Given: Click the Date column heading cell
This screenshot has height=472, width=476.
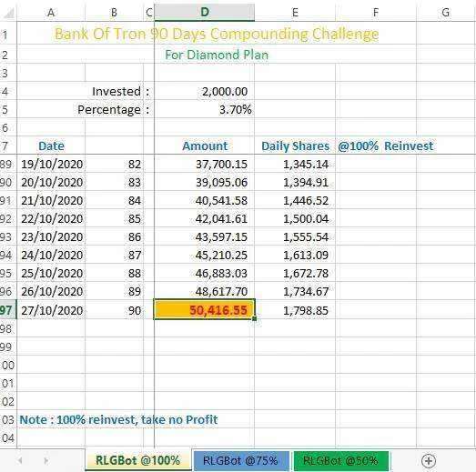Looking at the screenshot, I should click(x=51, y=146).
